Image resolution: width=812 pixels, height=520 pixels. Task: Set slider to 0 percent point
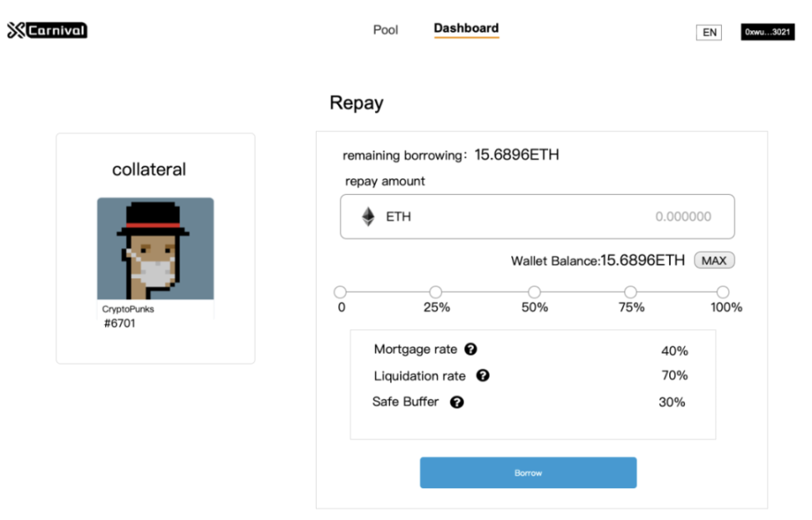point(340,292)
